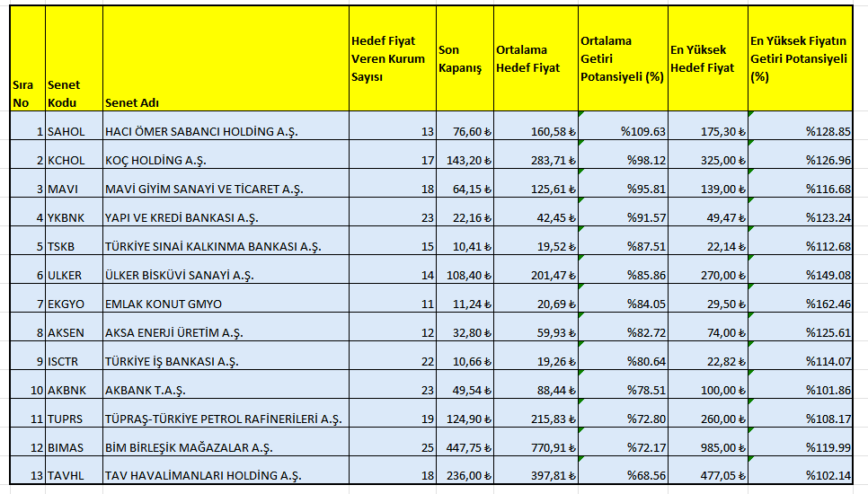This screenshot has width=868, height=494.
Task: Click 'Hedef Fiyat Veren Kurum Sayısı' header
Action: 393,58
